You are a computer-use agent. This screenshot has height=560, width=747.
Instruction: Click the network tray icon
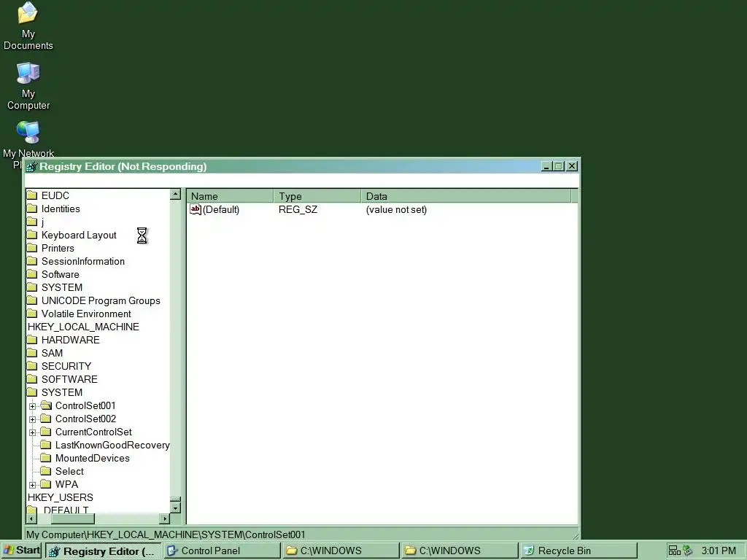[675, 551]
